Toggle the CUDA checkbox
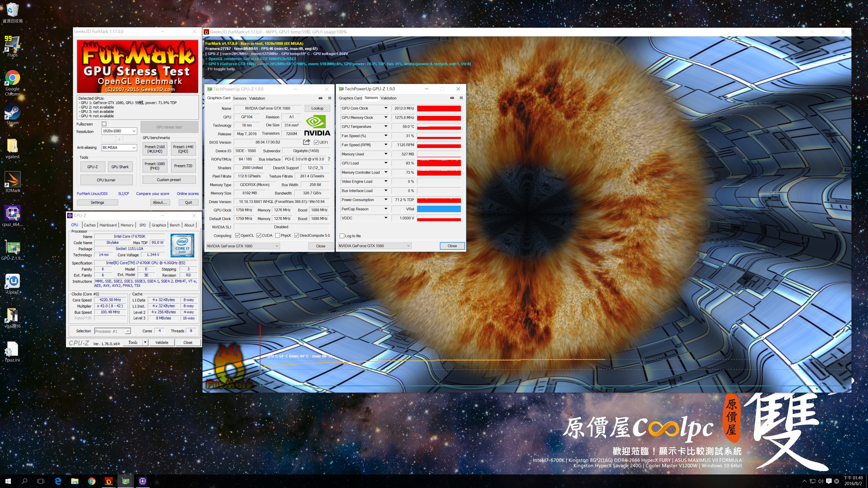 click(x=259, y=235)
